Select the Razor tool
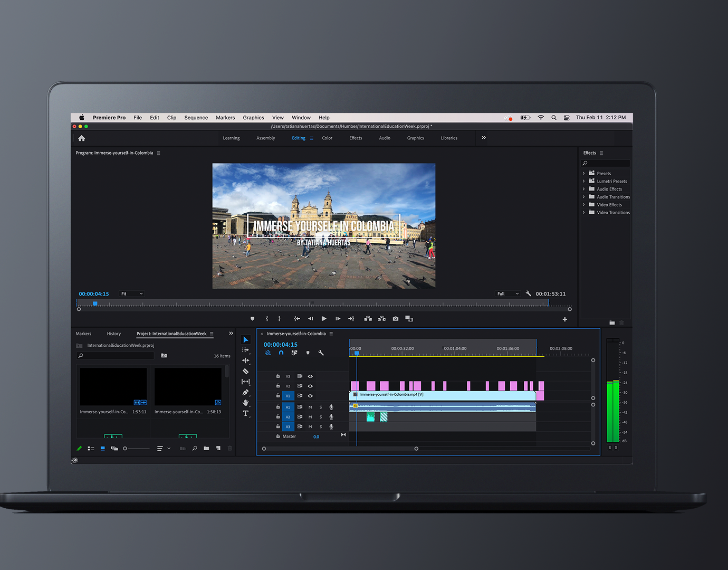Screen dimensions: 728x570 tap(245, 371)
